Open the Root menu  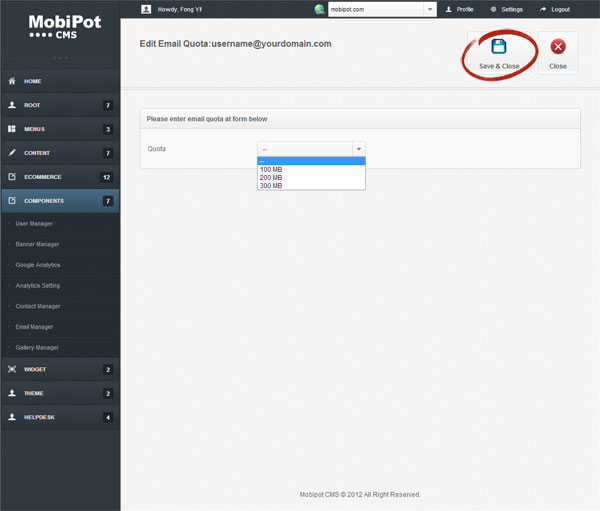pos(60,105)
